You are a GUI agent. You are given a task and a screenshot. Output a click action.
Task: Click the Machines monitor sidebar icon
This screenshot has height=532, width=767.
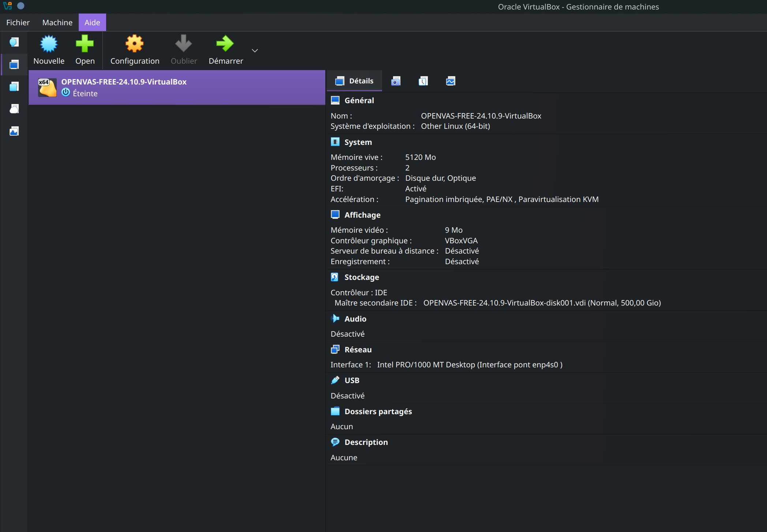click(14, 65)
